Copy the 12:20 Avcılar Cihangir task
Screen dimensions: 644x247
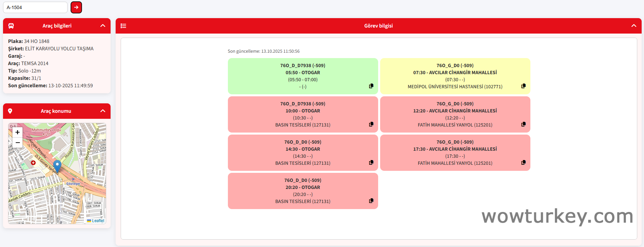pos(523,124)
